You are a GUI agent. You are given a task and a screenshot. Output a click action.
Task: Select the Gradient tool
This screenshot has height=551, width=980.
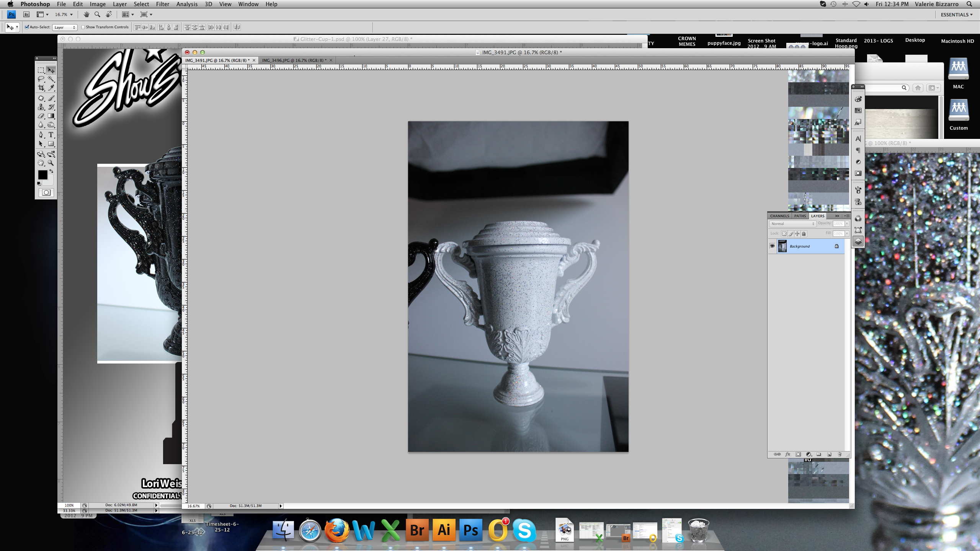click(x=51, y=116)
